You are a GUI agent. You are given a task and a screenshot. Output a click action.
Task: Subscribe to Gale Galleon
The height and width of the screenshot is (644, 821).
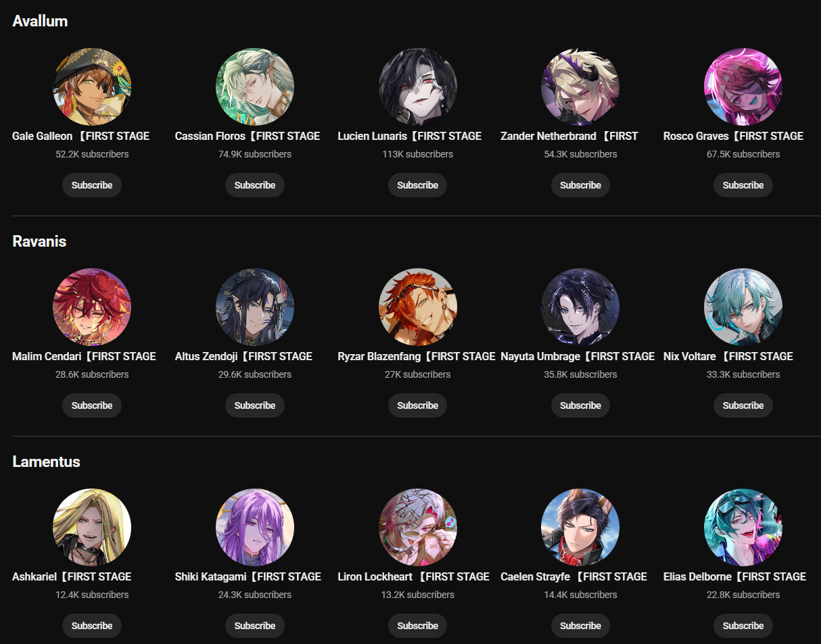(x=92, y=185)
